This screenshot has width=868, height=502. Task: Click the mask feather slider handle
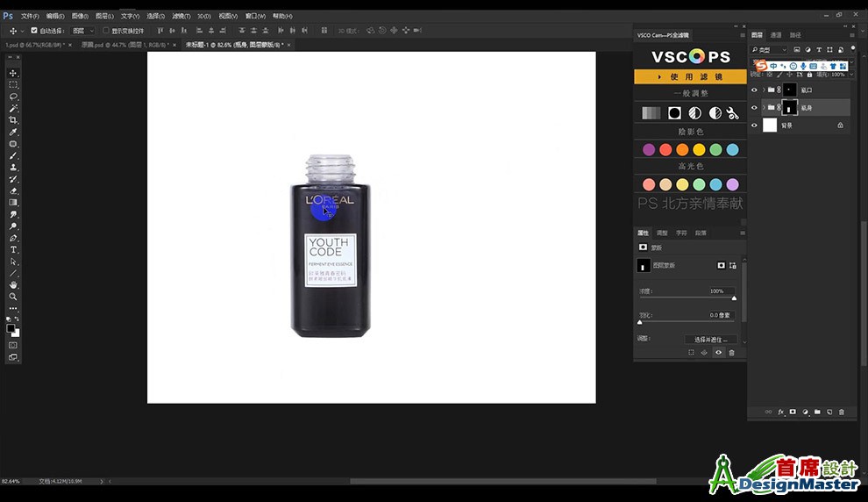(640, 322)
